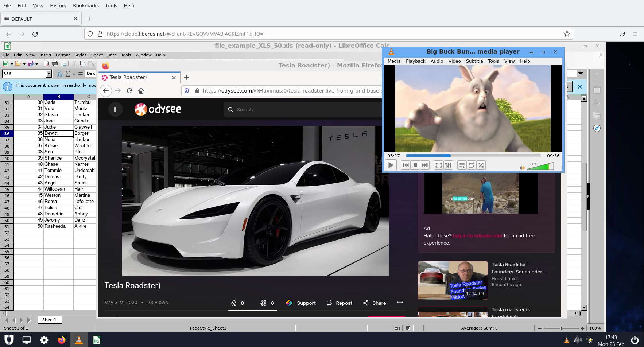Image resolution: width=644 pixels, height=347 pixels.
Task: Toggle the Odysee sidebar menu button
Action: (116, 109)
